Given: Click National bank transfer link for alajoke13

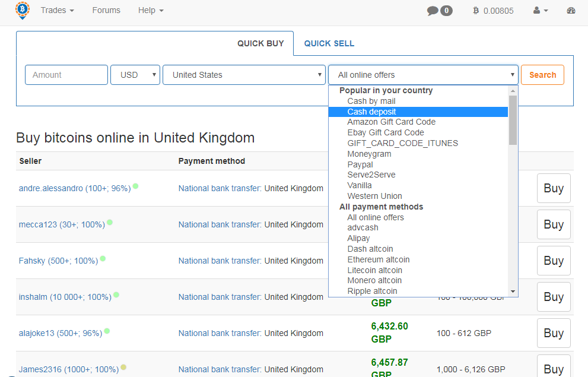Looking at the screenshot, I should pyautogui.click(x=220, y=333).
